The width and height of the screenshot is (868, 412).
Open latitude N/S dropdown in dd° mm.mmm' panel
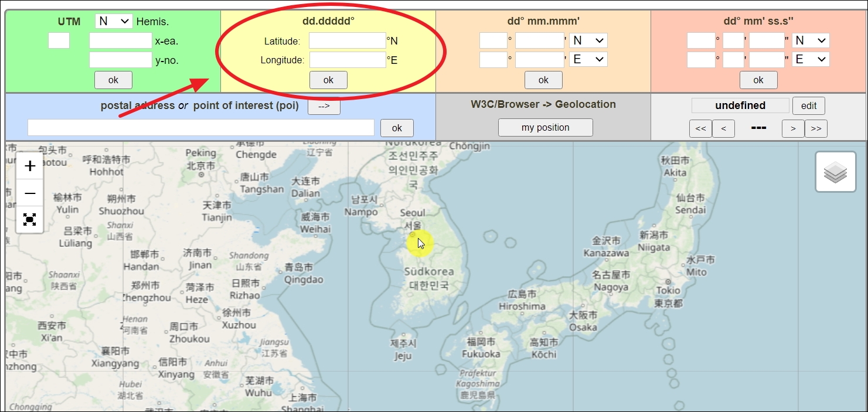pos(588,40)
